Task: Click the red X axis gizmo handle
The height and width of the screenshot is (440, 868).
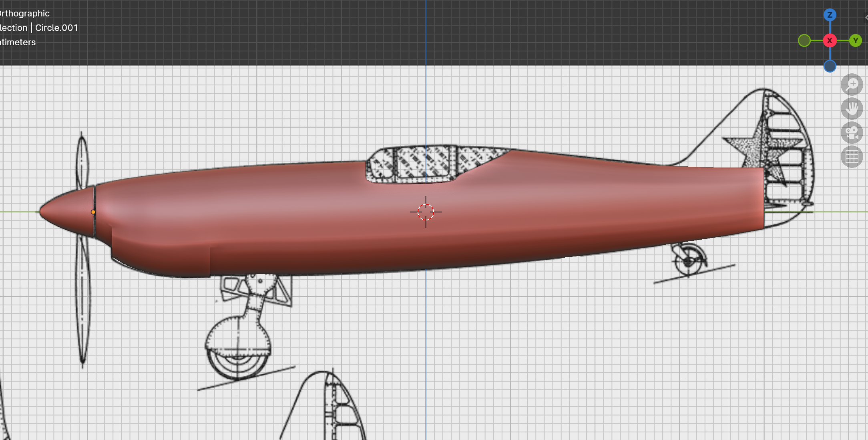Action: pos(830,40)
